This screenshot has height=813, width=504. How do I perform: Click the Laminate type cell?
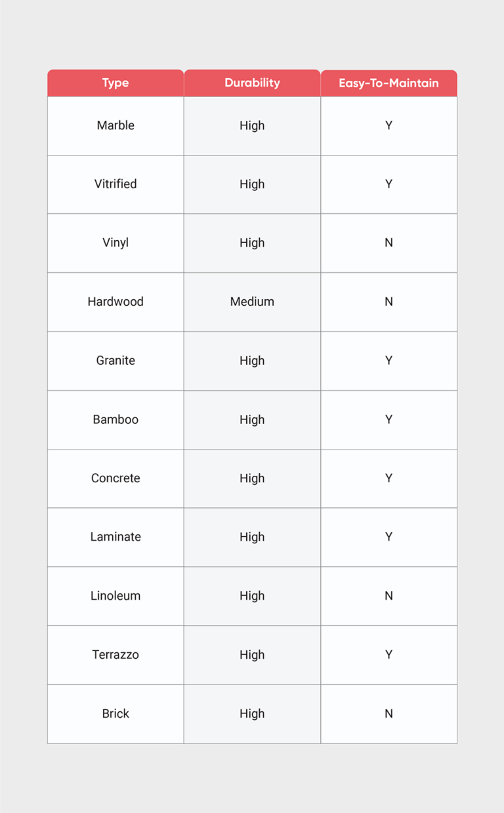point(115,537)
